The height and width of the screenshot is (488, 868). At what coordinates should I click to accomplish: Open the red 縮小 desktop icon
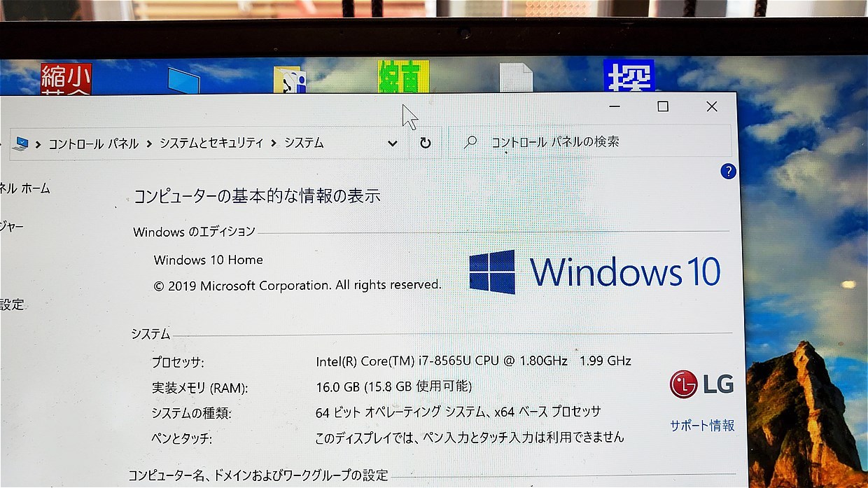[66, 78]
